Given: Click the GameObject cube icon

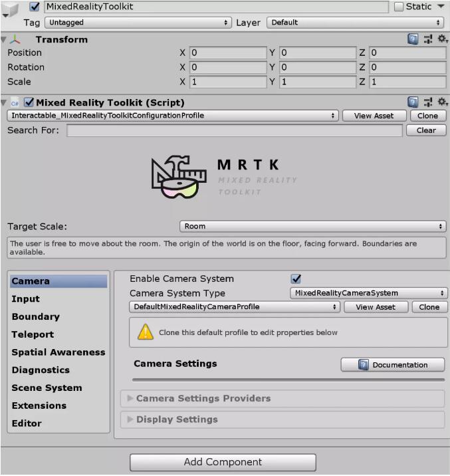Looking at the screenshot, I should 11,10.
